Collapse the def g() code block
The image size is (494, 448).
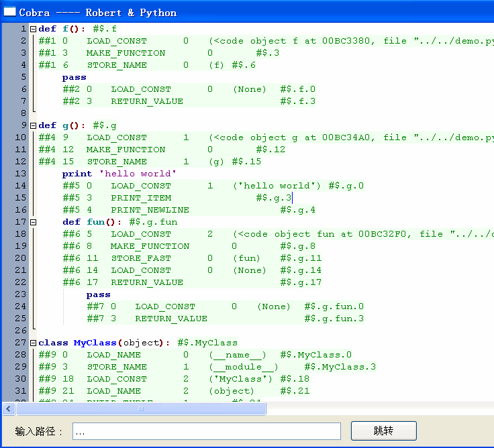pyautogui.click(x=33, y=125)
